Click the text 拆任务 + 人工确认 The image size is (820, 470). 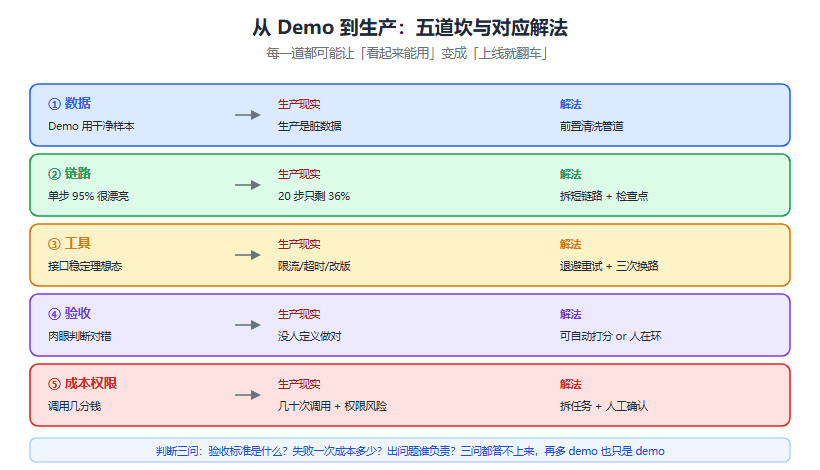603,406
